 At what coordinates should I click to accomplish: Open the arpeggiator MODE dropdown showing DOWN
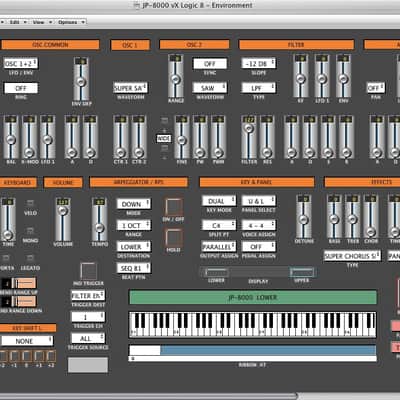(134, 204)
